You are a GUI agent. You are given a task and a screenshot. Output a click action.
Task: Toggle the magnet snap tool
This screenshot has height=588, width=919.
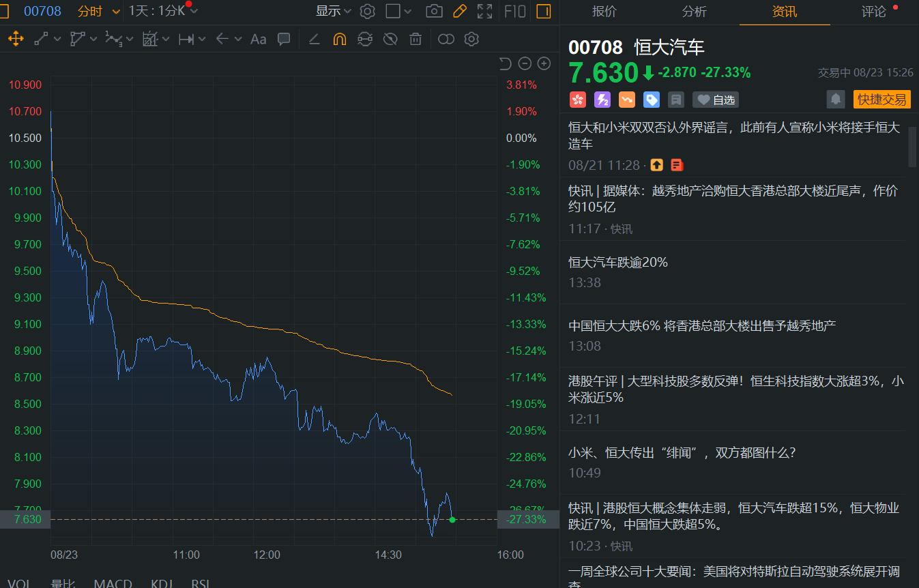coord(339,39)
